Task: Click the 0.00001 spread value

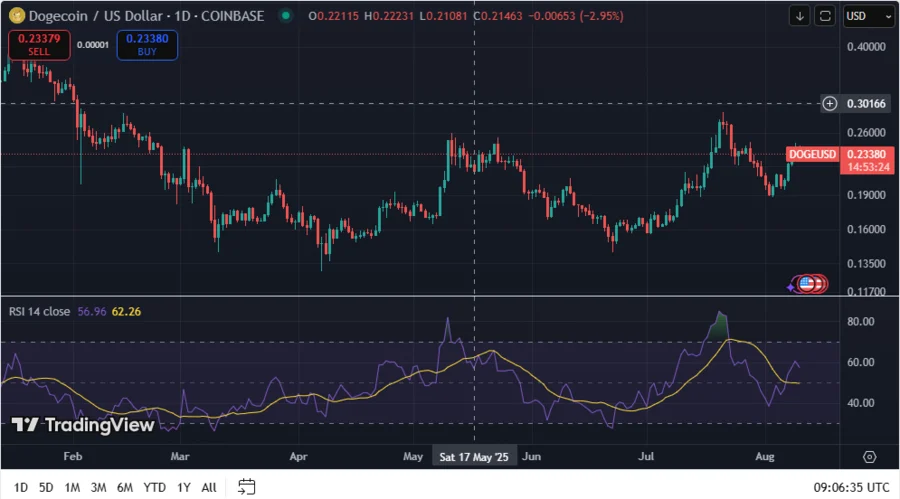Action: pyautogui.click(x=93, y=45)
